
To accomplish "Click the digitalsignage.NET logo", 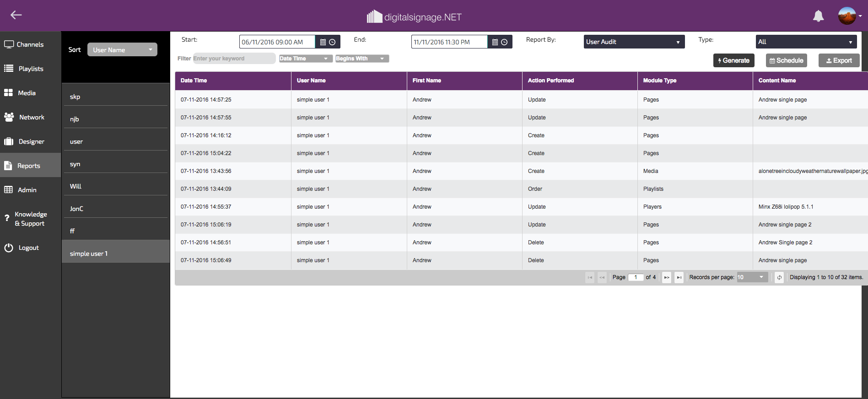I will 414,17.
